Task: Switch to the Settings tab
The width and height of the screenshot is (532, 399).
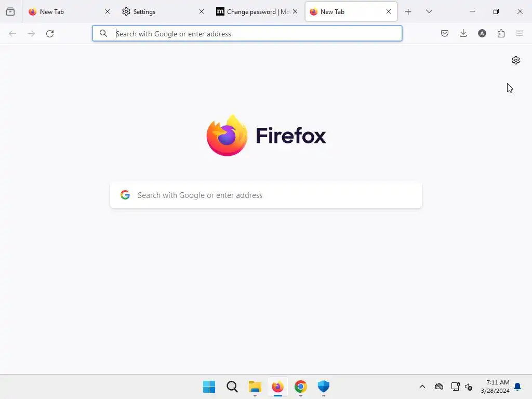Action: (162, 11)
